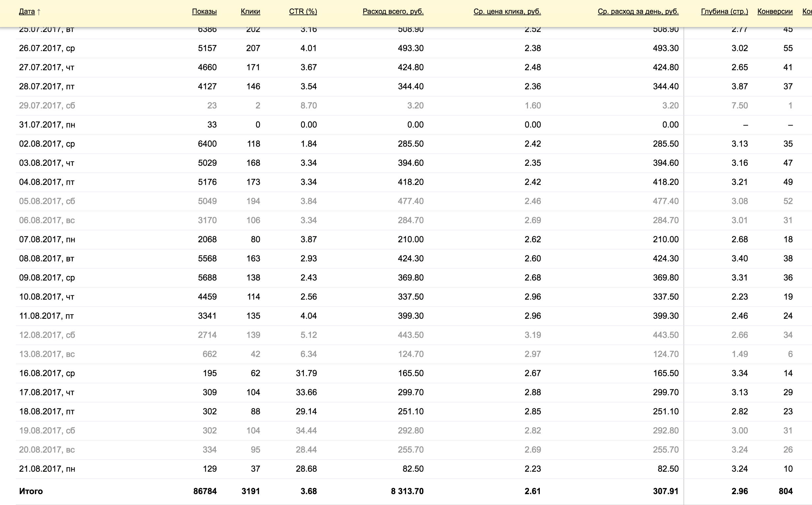812x505 pixels.
Task: Click the Ср. расход за день header
Action: (638, 11)
